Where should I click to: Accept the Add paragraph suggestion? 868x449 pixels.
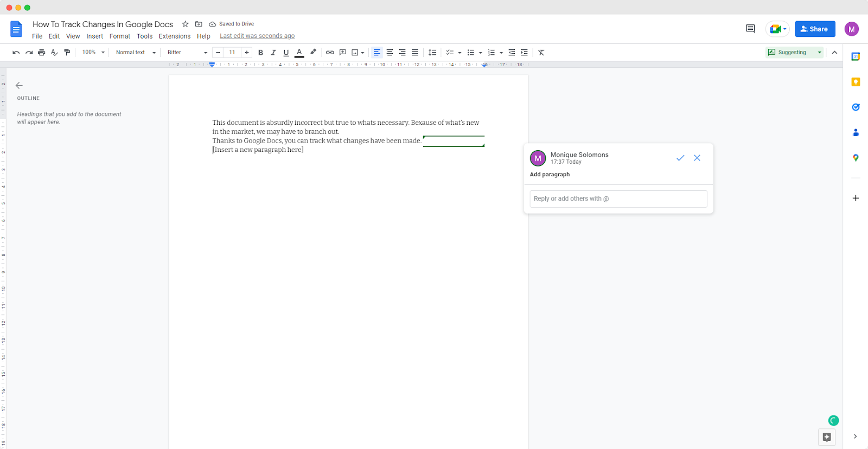click(680, 158)
